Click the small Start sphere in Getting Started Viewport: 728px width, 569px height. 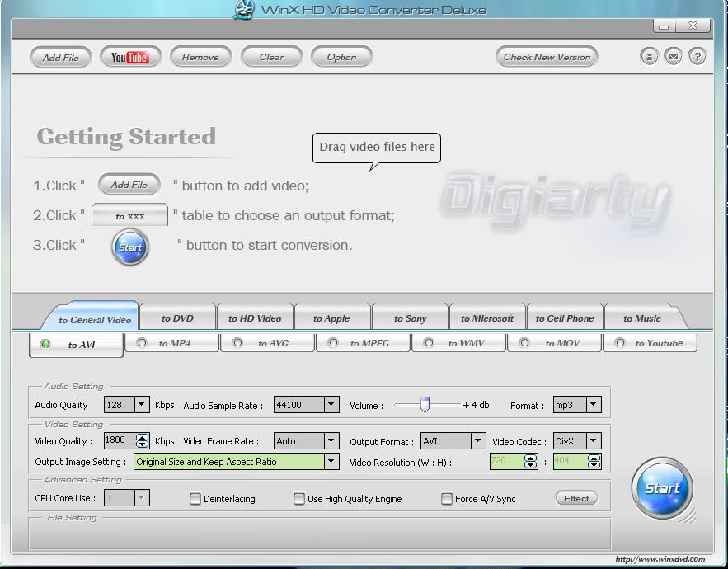click(130, 247)
